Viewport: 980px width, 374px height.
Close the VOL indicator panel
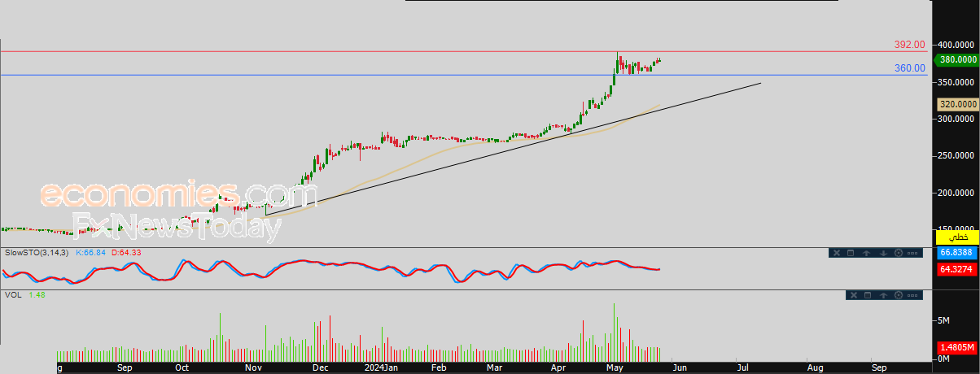[854, 295]
